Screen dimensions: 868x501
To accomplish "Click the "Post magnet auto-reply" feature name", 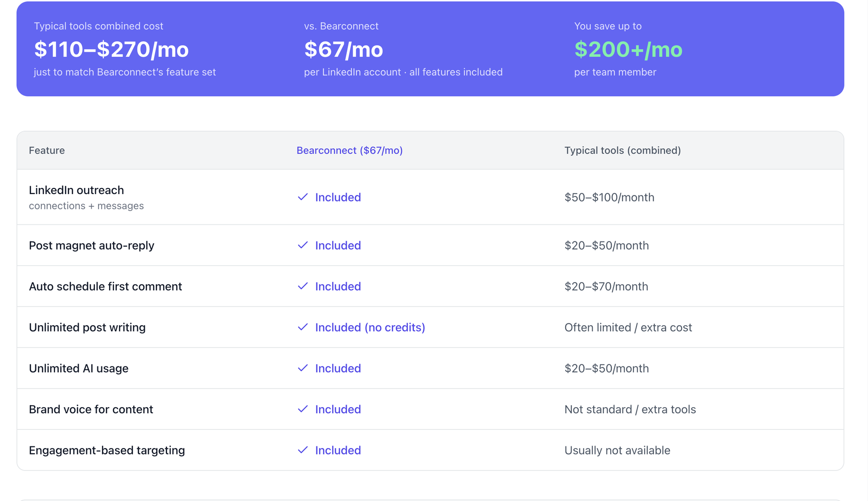I will pos(92,245).
